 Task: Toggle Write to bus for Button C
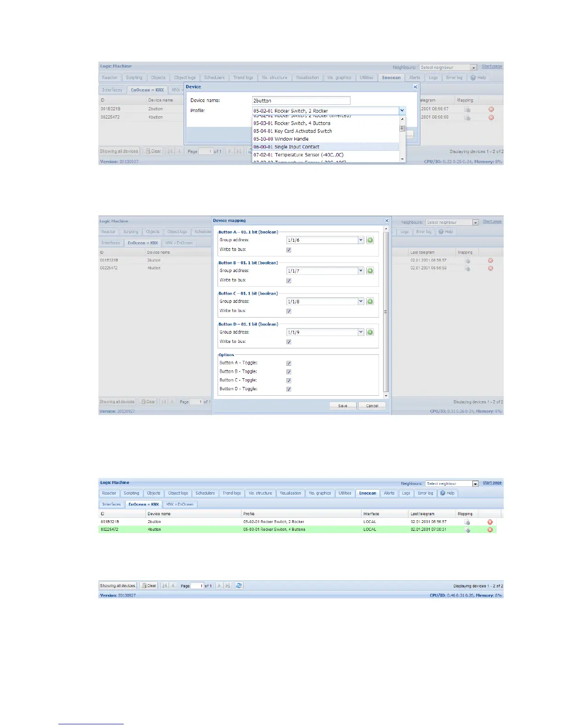289,311
